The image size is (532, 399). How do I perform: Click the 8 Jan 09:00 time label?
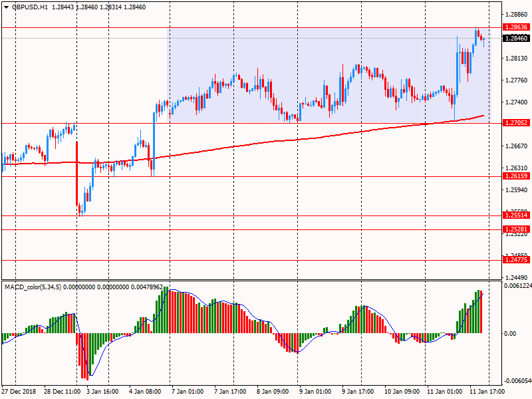point(273,392)
